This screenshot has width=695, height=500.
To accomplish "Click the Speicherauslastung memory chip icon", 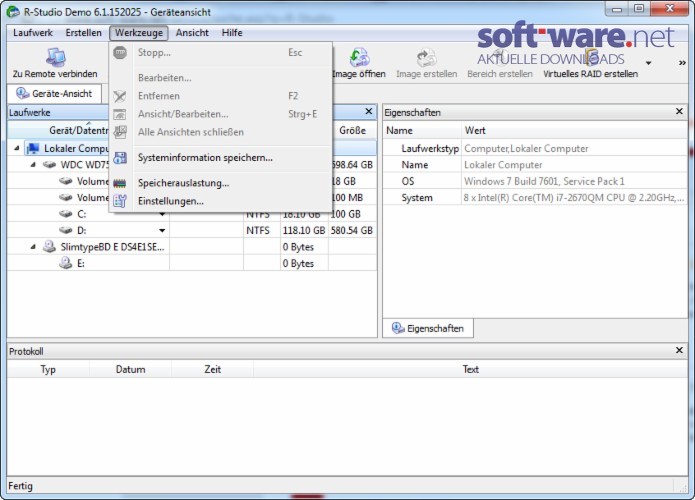I will pos(120,183).
